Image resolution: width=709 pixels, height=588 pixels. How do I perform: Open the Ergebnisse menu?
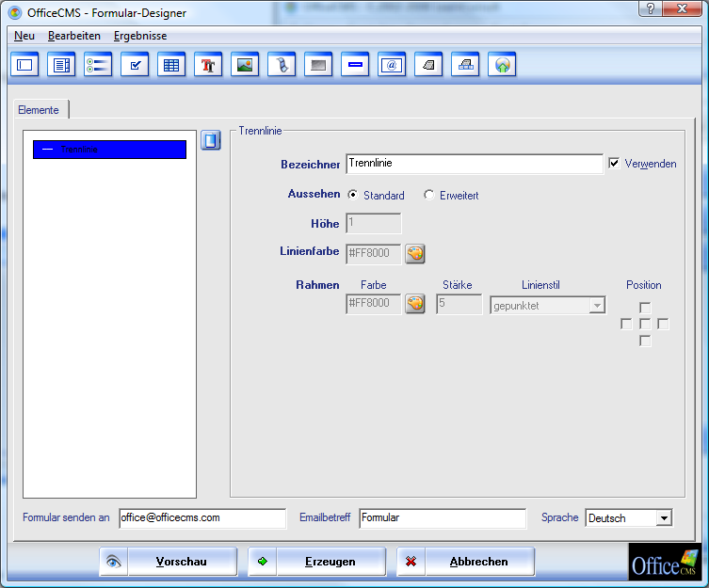point(140,36)
